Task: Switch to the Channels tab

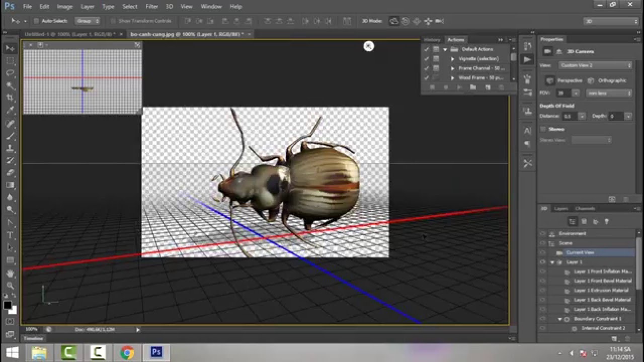Action: point(585,209)
